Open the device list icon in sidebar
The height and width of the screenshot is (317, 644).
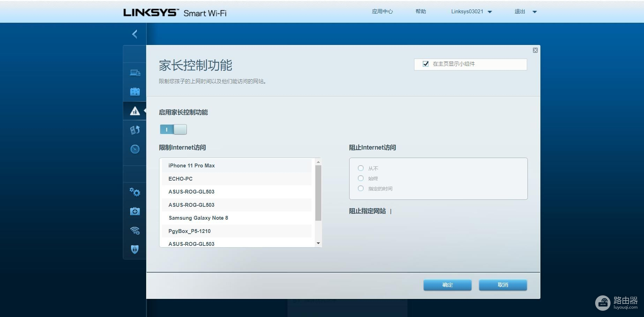(135, 73)
